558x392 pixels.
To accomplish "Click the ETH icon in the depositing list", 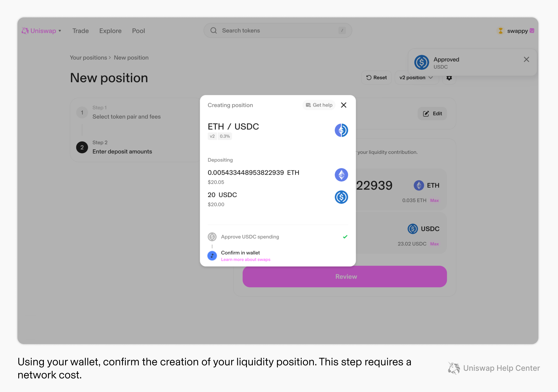I will 341,175.
